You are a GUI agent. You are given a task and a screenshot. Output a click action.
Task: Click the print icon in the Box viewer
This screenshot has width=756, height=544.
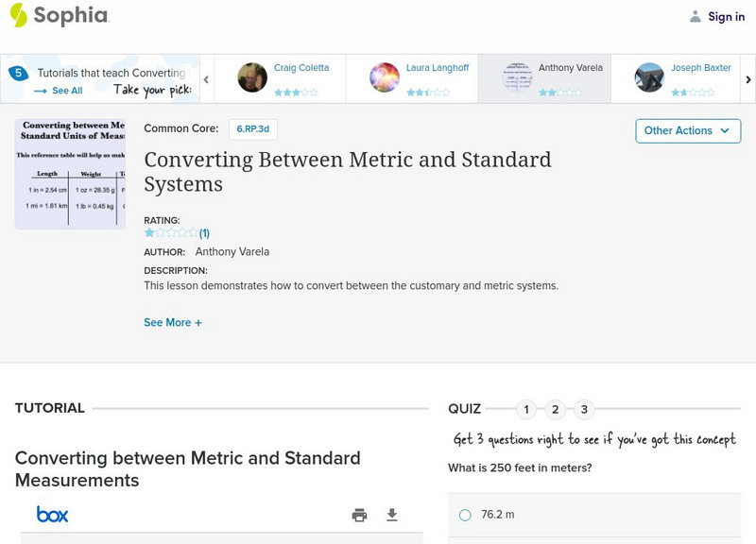tap(359, 515)
